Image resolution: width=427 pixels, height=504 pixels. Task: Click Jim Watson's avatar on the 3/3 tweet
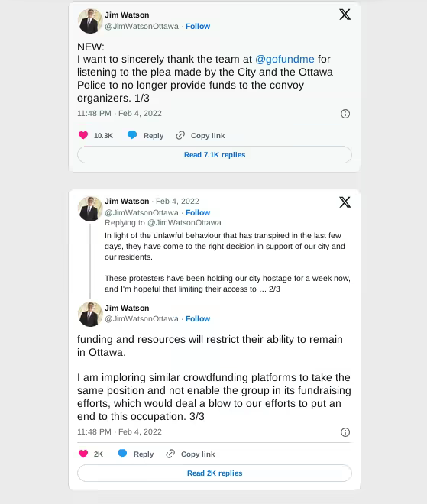pyautogui.click(x=90, y=315)
